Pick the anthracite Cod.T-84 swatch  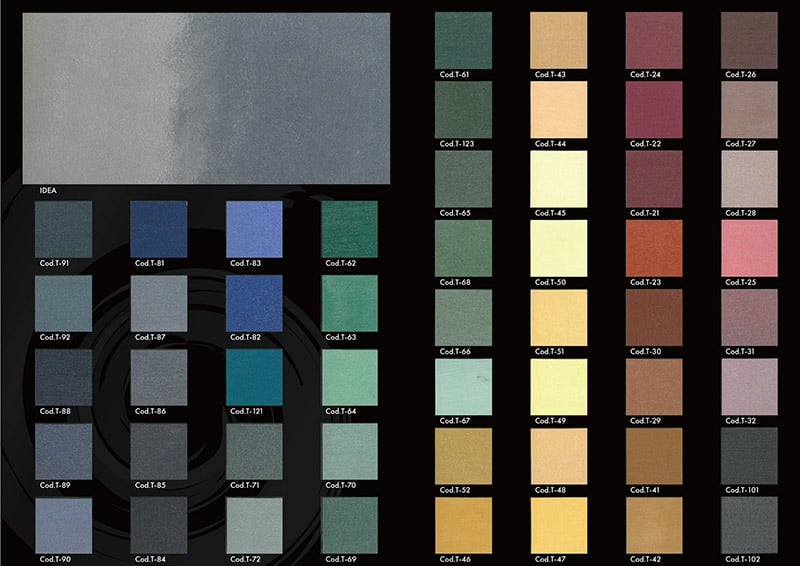[x=159, y=526]
